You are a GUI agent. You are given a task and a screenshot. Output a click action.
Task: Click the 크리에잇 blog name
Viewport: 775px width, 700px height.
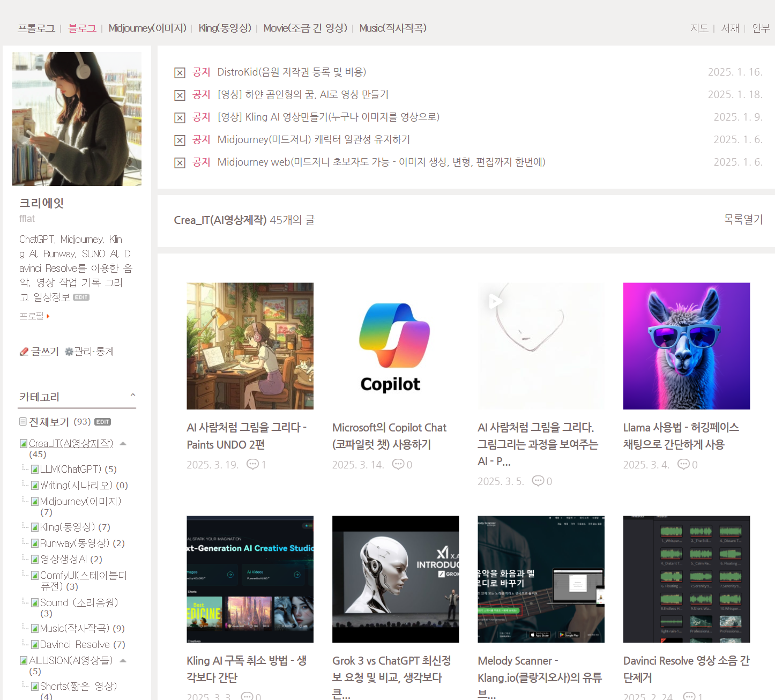click(41, 203)
